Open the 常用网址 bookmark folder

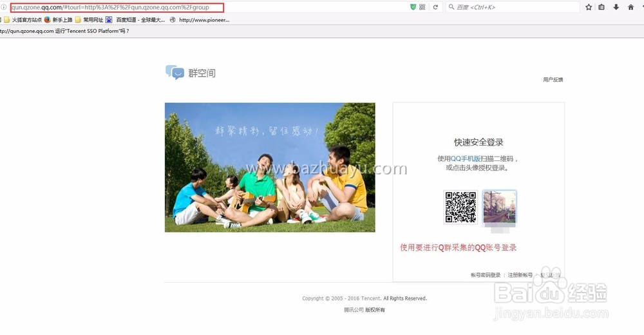coord(89,20)
